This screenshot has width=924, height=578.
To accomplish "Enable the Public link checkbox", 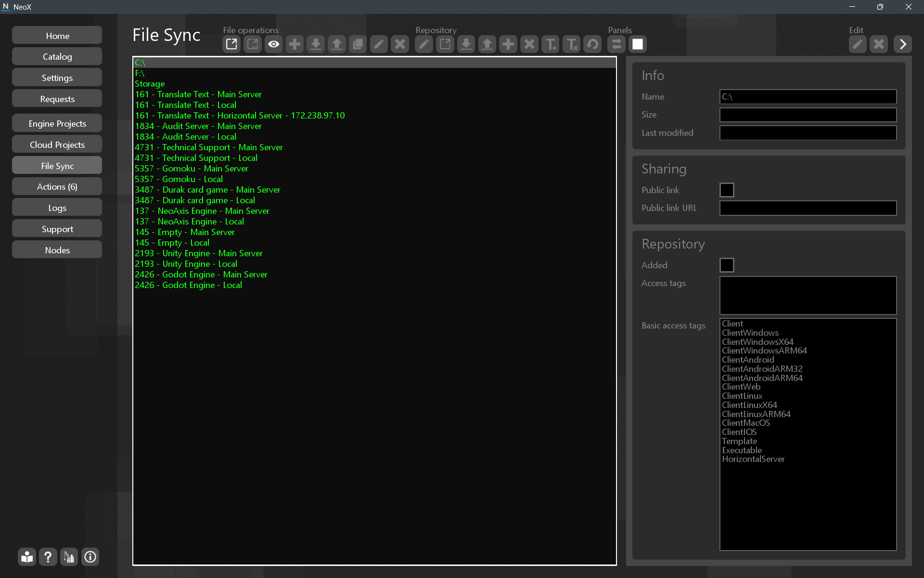I will click(726, 190).
